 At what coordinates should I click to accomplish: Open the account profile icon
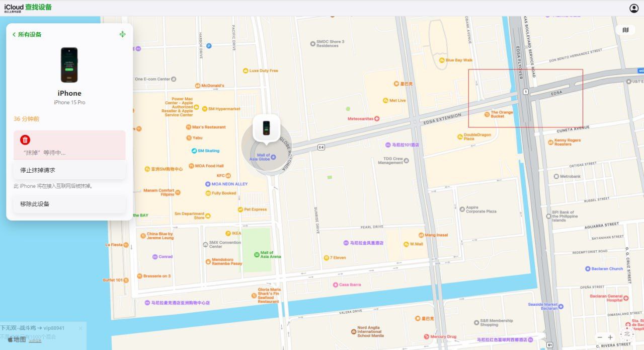point(633,8)
